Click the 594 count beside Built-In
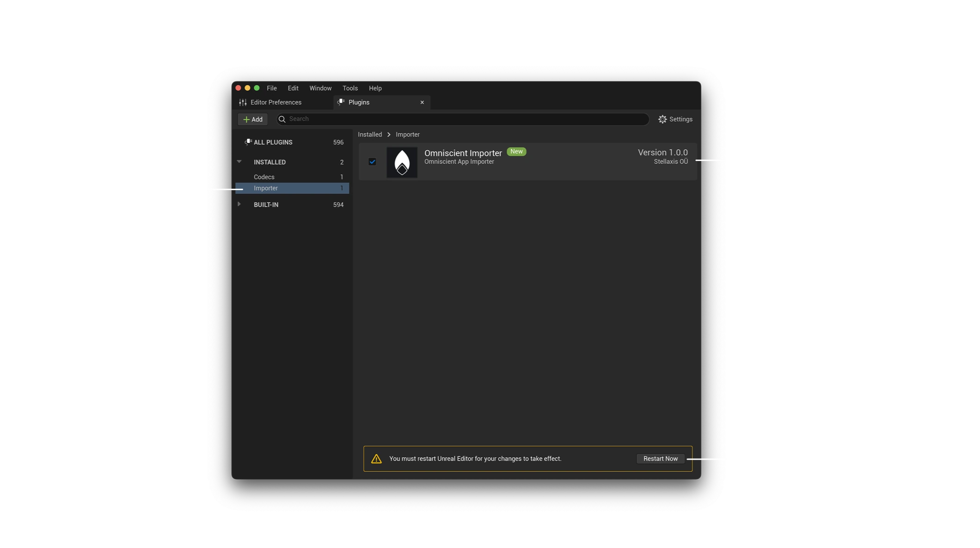Viewport: 980px width, 548px height. [338, 205]
